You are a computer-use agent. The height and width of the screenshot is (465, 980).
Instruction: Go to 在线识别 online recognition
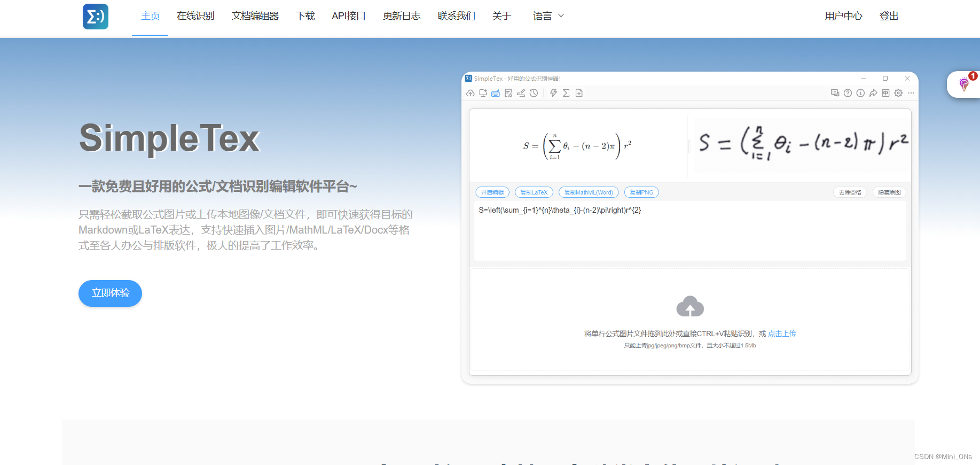(195, 16)
